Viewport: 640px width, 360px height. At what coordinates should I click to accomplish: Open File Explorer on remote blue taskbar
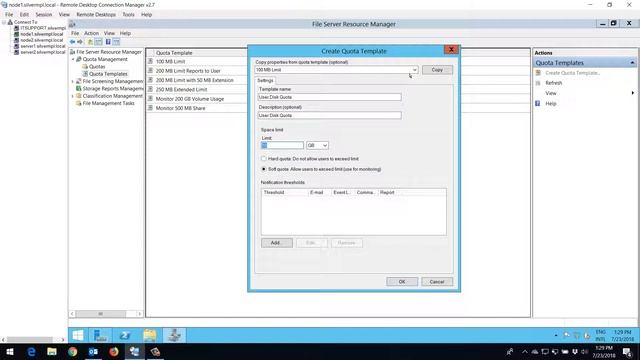(150, 336)
